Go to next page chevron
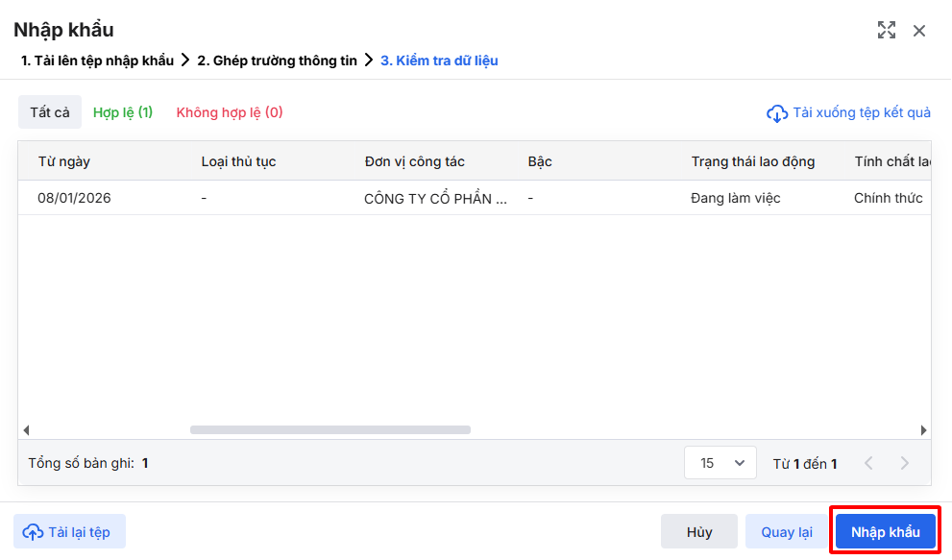952x560 pixels. [904, 463]
